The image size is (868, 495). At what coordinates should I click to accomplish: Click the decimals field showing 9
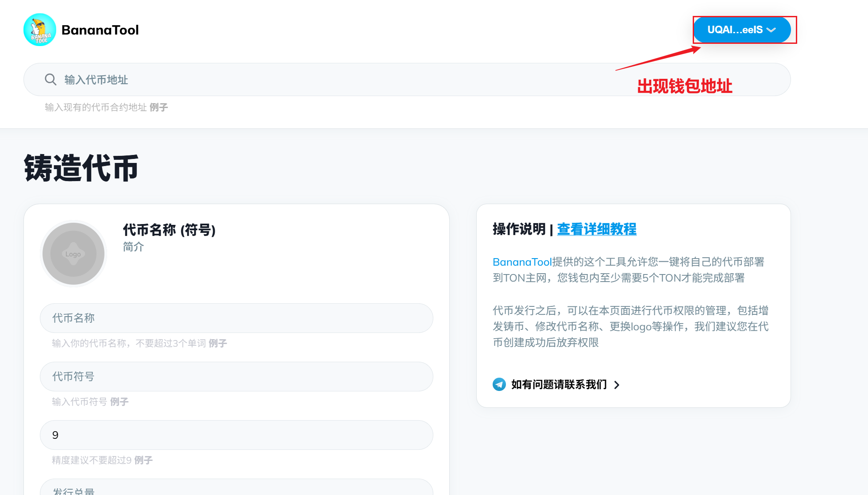point(236,435)
